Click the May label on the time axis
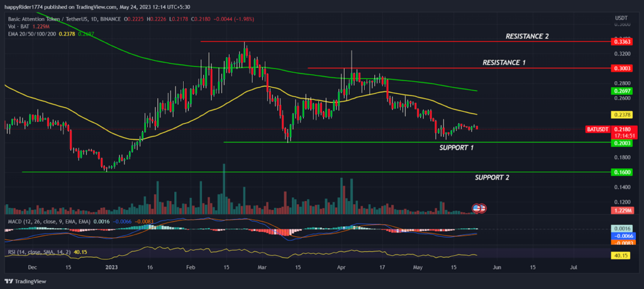 pyautogui.click(x=418, y=267)
